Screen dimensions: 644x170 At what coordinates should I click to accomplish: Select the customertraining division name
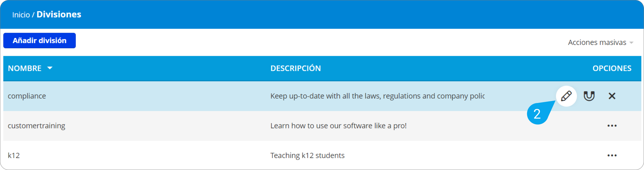point(36,126)
